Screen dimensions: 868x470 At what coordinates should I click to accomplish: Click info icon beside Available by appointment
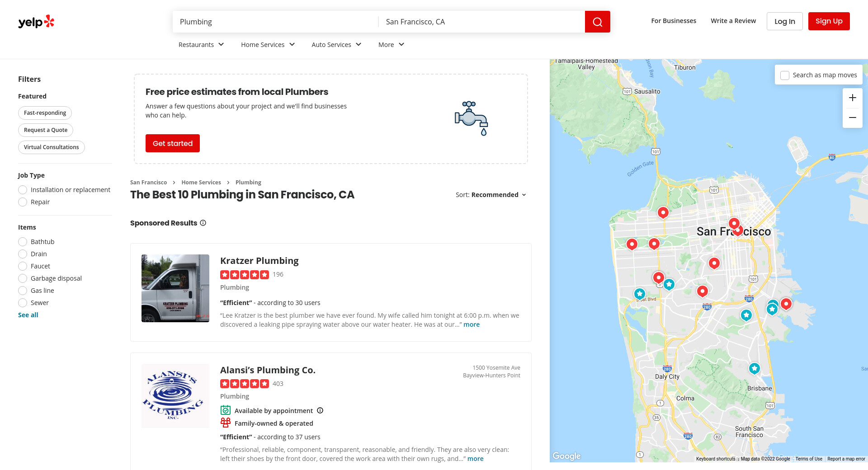point(320,410)
